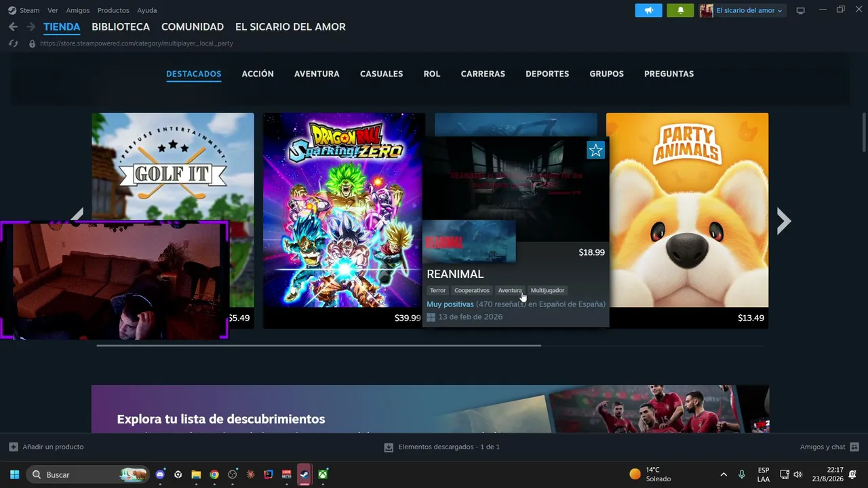Image resolution: width=868 pixels, height=488 pixels.
Task: Open Dragon Ball Sparking Zero capsule
Action: [344, 220]
